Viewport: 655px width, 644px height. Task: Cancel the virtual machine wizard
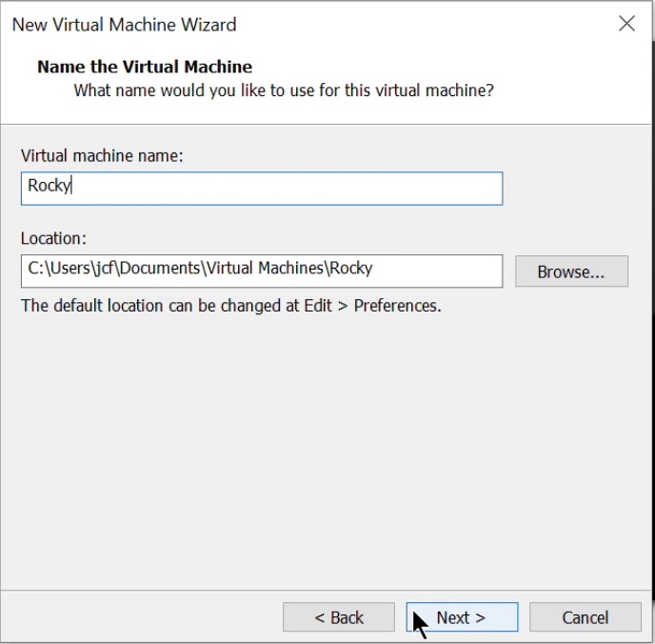[585, 617]
